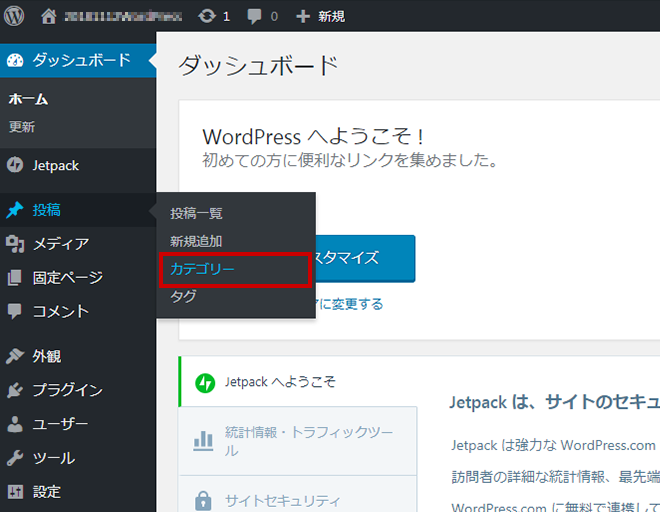The image size is (660, 512).
Task: Open the 固定ページ menu
Action: coord(67,277)
